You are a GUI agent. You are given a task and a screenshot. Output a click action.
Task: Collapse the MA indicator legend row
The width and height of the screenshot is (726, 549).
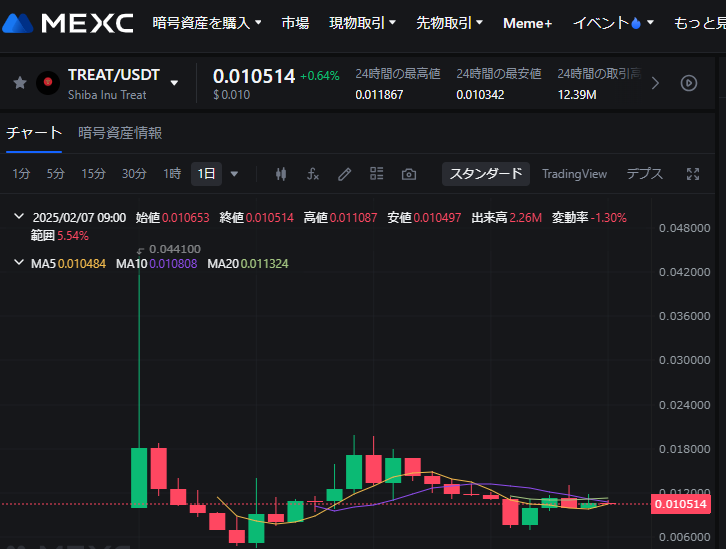point(19,262)
